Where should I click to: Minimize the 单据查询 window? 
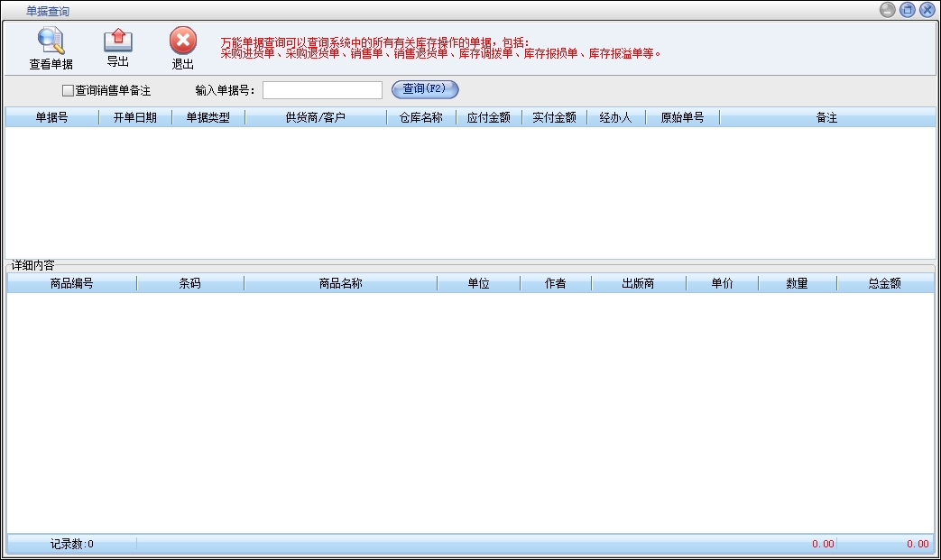[x=888, y=10]
